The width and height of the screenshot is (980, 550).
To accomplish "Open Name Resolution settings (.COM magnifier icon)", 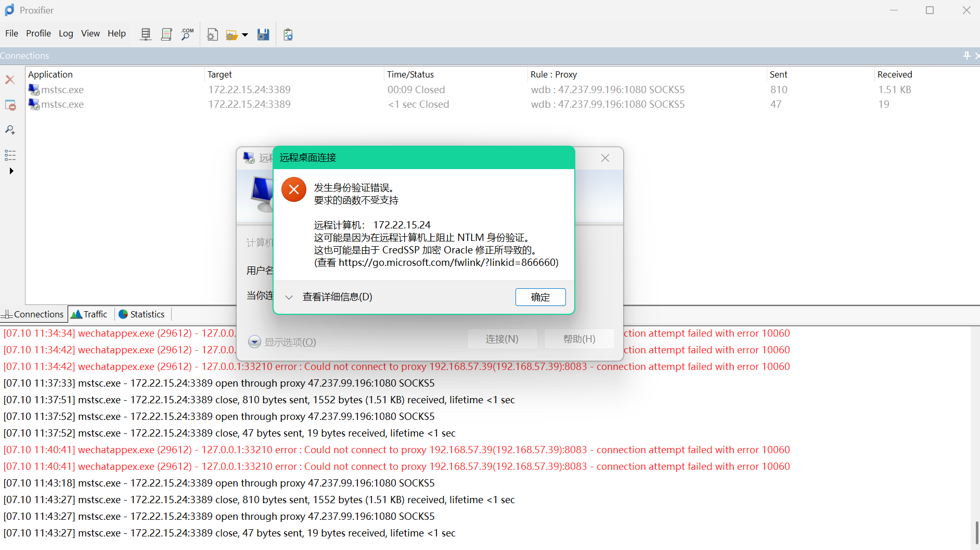I will 187,34.
